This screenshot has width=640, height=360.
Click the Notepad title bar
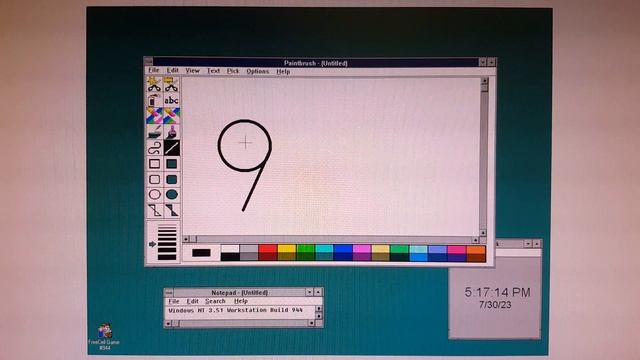240,293
